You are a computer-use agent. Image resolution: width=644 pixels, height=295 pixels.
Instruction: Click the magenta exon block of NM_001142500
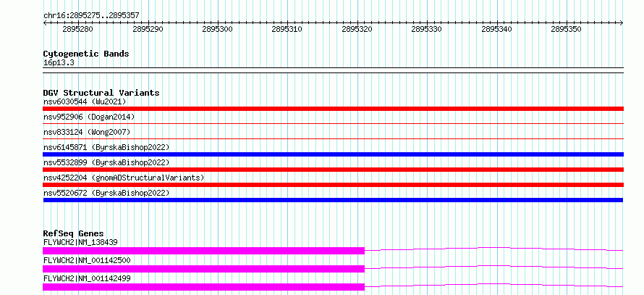tap(204, 269)
